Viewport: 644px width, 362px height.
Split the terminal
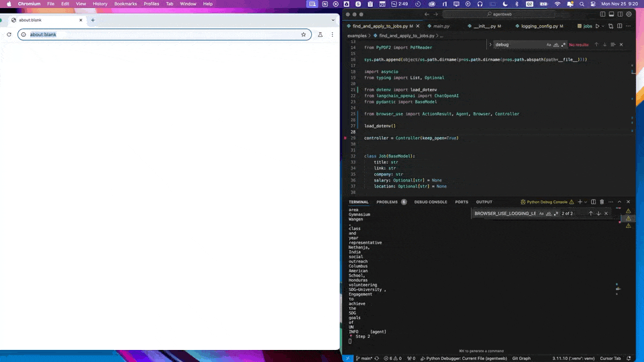coord(594,202)
